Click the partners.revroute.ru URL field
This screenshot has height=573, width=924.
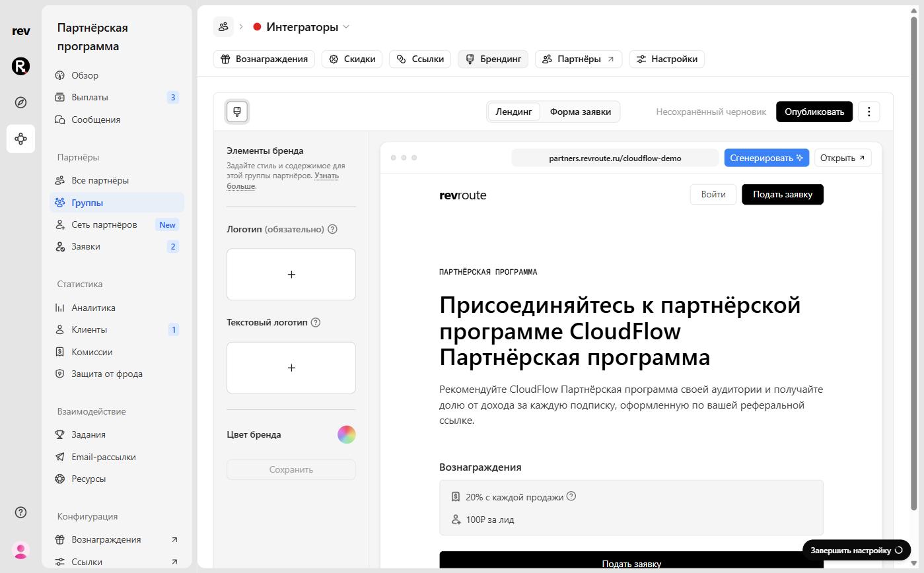[x=615, y=158]
